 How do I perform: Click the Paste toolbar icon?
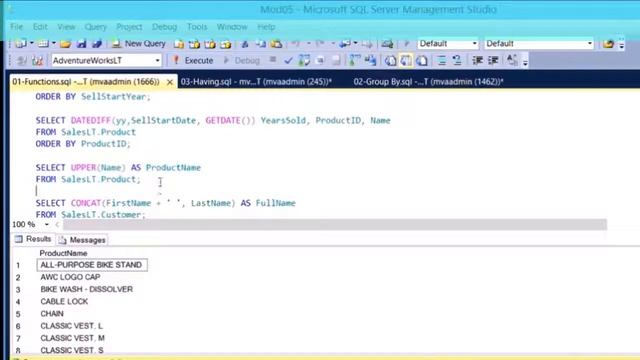276,44
